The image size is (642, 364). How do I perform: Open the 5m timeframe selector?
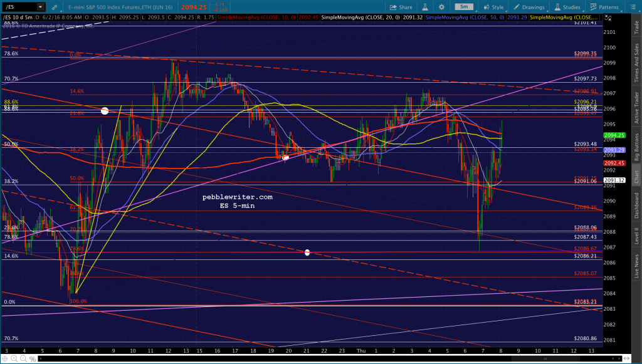point(464,7)
